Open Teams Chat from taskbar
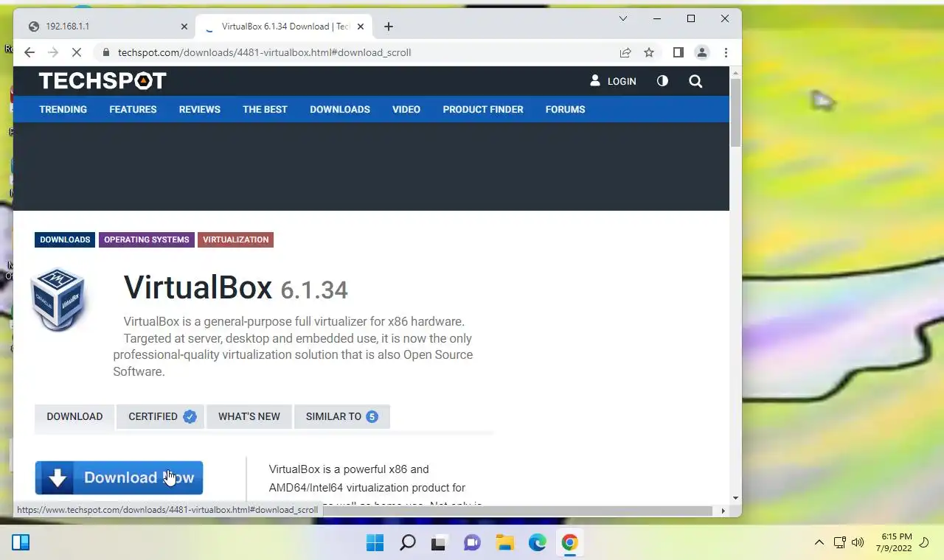The height and width of the screenshot is (560, 944). coord(472,543)
